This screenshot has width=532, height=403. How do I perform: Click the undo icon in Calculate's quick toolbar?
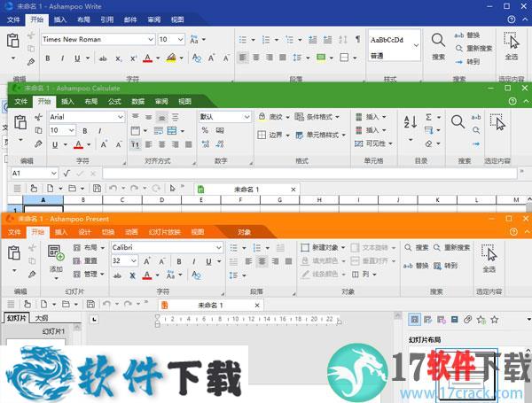pyautogui.click(x=113, y=188)
